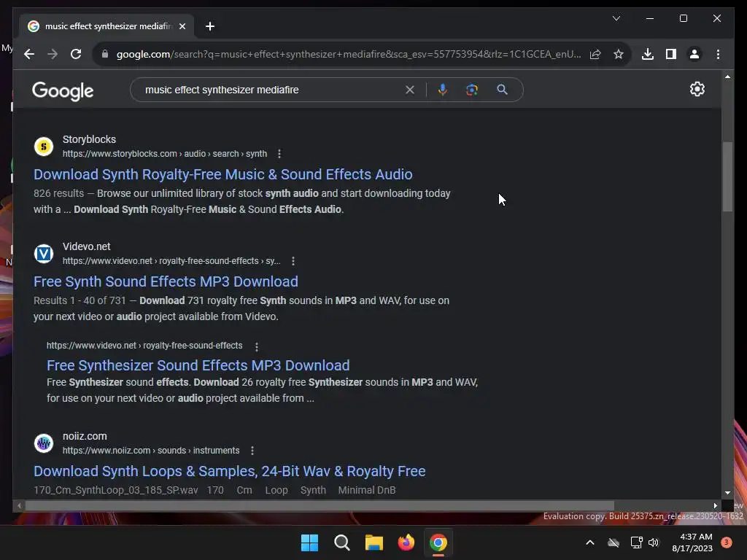Open the Chrome three-dot menu
Viewport: 747px width, 560px height.
718,54
